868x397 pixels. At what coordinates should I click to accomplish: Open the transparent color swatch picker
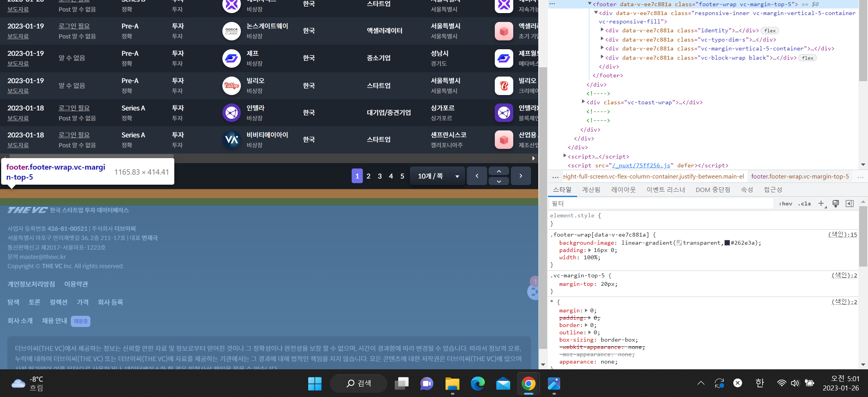tap(679, 243)
